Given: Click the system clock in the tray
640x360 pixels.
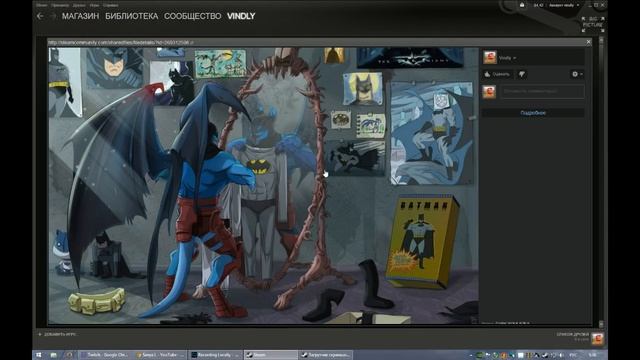Looking at the screenshot, I should 593,355.
